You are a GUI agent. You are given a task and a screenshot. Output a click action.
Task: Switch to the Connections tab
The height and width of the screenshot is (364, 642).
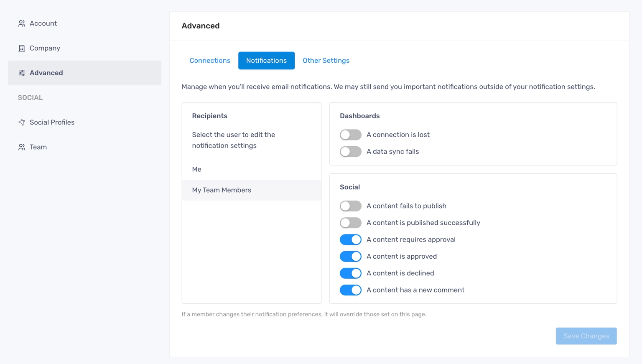[210, 61]
